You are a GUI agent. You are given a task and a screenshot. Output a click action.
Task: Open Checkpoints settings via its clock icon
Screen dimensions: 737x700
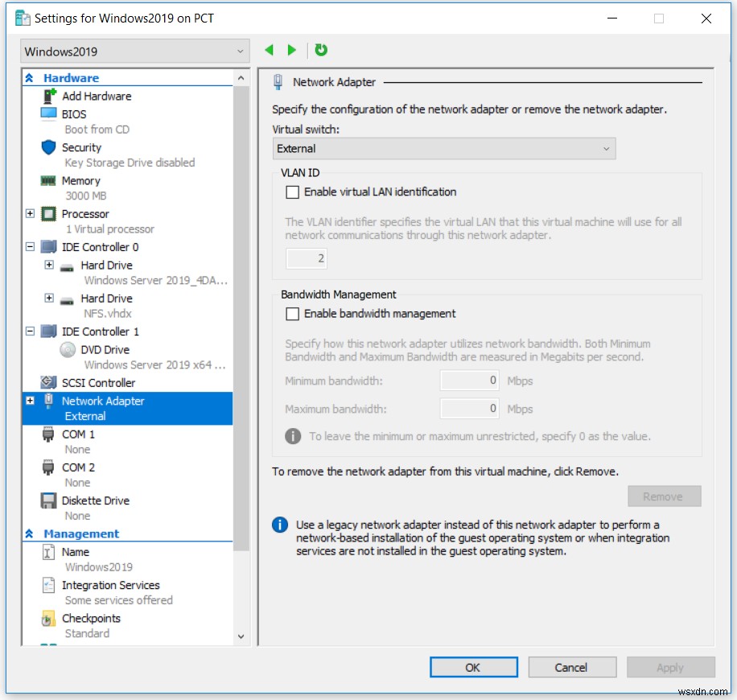click(49, 618)
